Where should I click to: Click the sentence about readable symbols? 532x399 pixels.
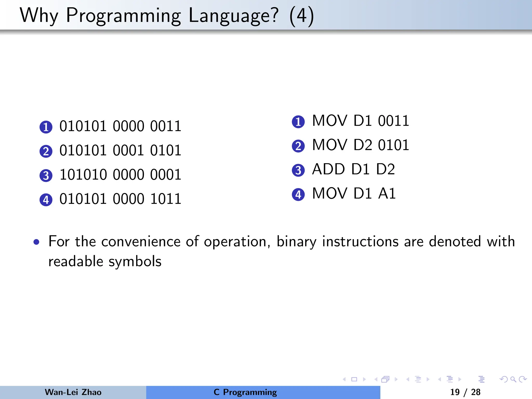(x=282, y=251)
